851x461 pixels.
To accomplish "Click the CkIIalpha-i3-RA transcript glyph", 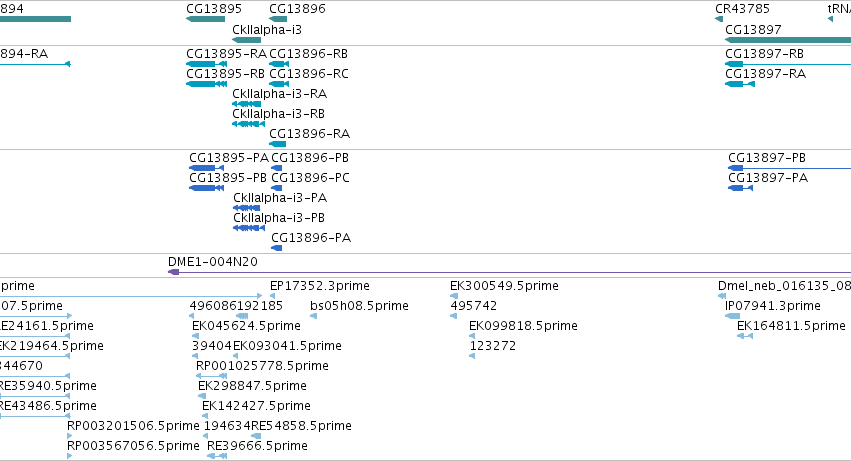I will [x=246, y=104].
